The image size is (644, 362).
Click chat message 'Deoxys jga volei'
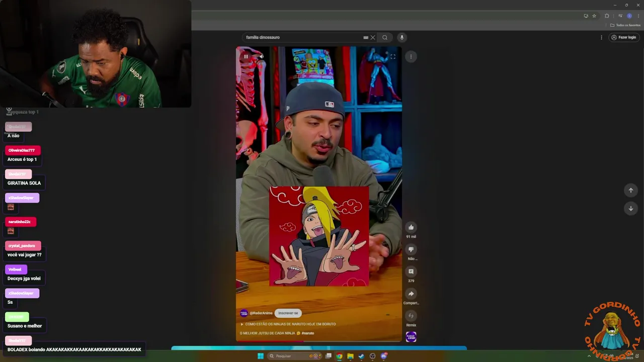[24, 279]
